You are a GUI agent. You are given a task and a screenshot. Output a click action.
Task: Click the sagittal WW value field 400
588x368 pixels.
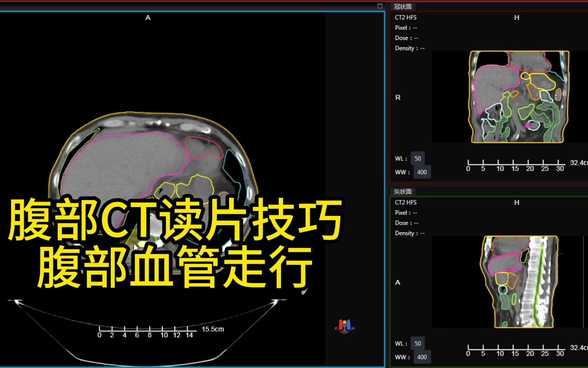422,357
